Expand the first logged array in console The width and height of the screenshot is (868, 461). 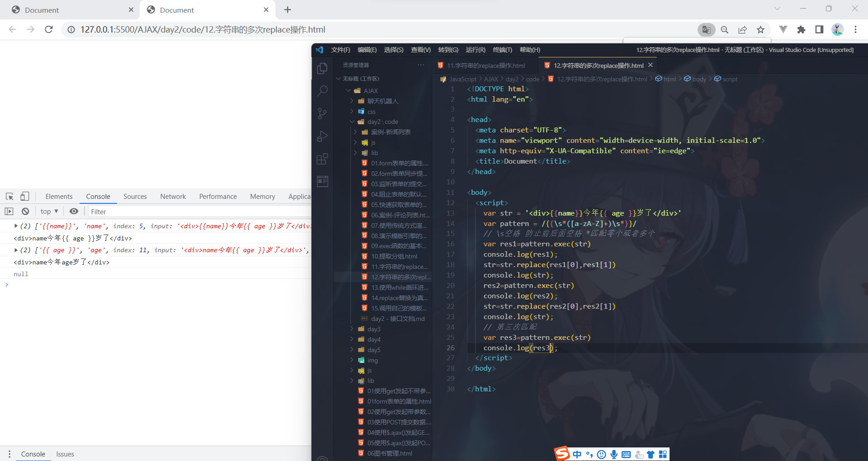click(x=16, y=226)
